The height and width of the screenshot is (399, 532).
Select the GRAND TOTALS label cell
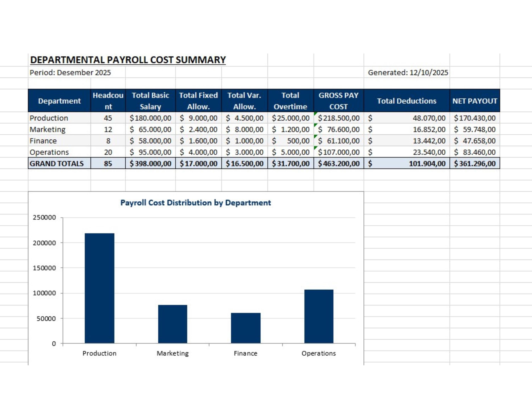pos(59,164)
